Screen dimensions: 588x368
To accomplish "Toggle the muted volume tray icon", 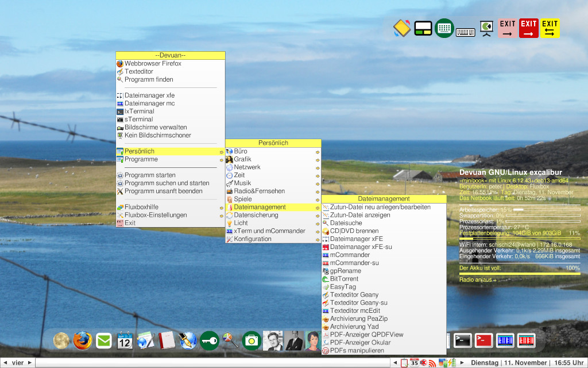I will [x=423, y=363].
